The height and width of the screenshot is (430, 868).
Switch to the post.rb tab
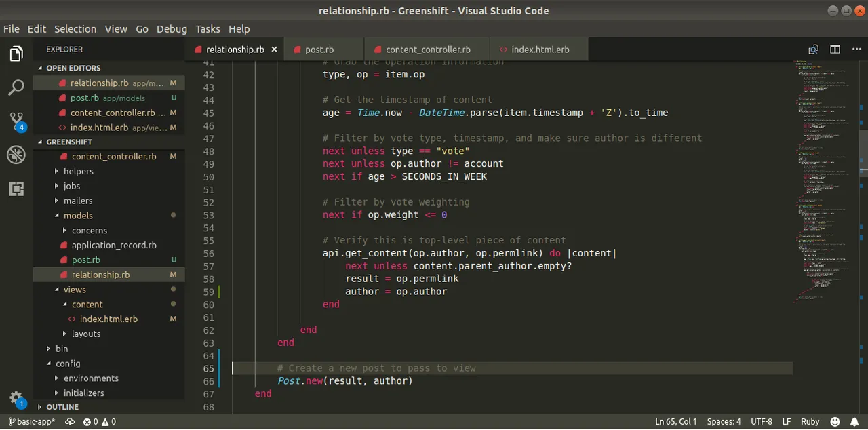pyautogui.click(x=319, y=50)
